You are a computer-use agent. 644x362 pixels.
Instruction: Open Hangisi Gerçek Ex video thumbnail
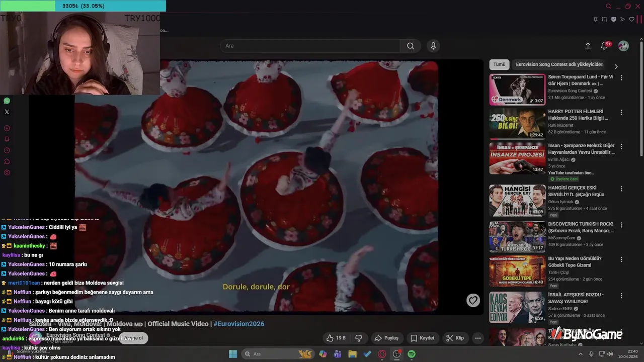517,200
